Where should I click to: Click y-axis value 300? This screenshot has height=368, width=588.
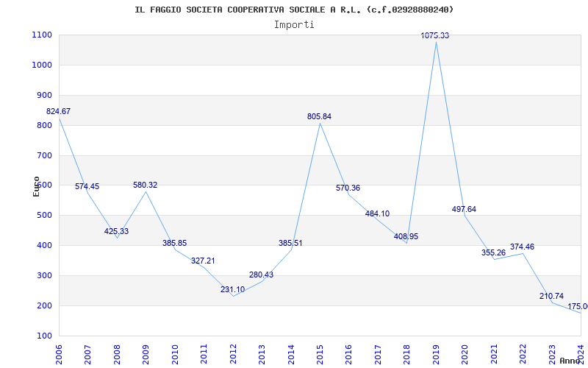(x=45, y=275)
